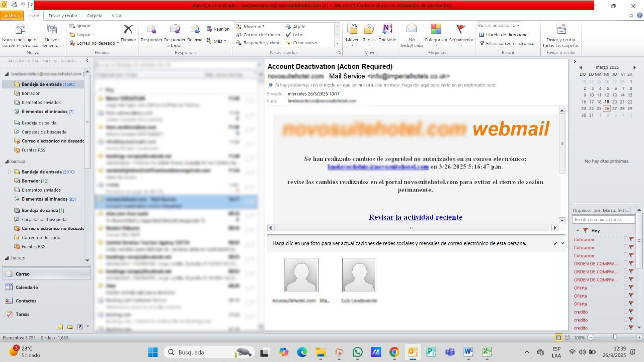Switch to normal view in the status bar
Screen dimensions: 644x362
coord(558,338)
